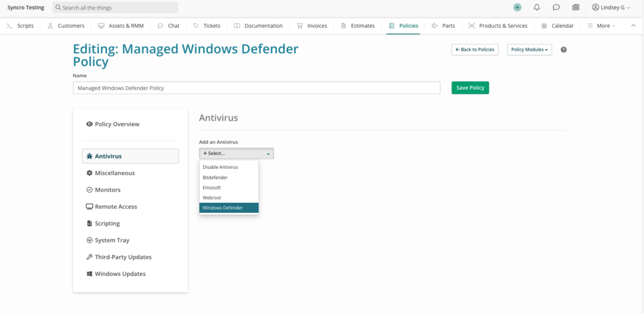Open the Lindsey G user menu
Image resolution: width=644 pixels, height=314 pixels.
pyautogui.click(x=611, y=8)
